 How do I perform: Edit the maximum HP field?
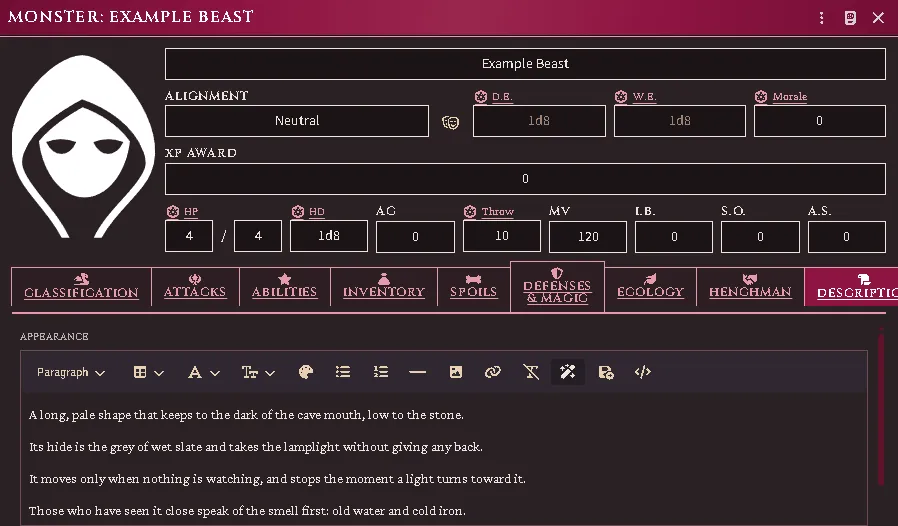click(x=258, y=236)
